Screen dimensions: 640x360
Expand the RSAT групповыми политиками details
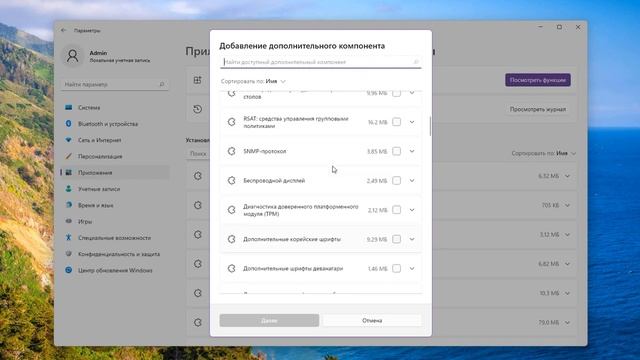(412, 122)
